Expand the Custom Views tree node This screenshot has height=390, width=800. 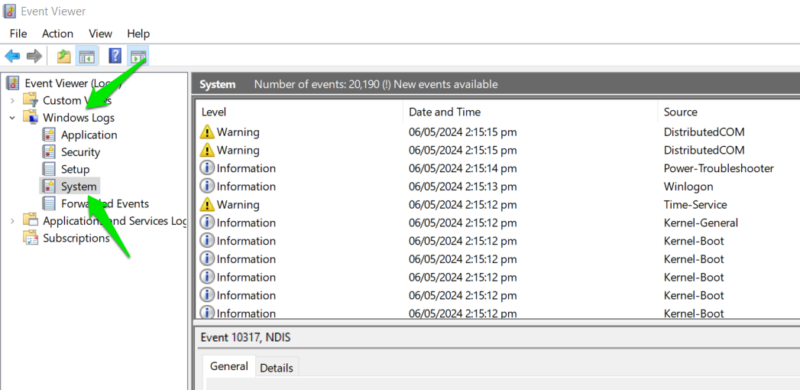point(12,101)
